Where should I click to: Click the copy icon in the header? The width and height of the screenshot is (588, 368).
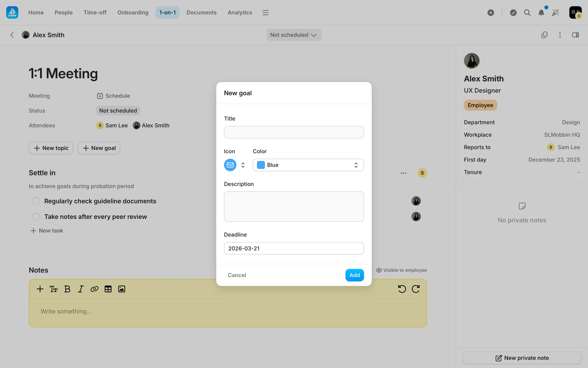(x=544, y=35)
